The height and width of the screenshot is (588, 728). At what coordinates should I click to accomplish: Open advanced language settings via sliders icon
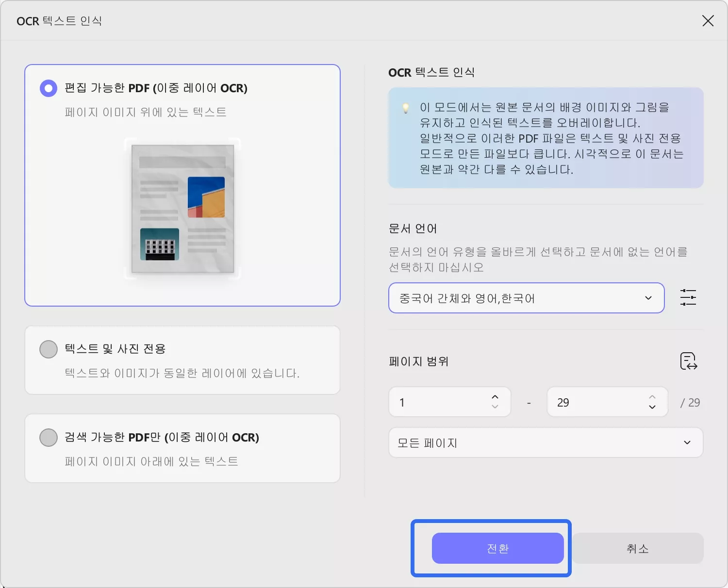689,297
